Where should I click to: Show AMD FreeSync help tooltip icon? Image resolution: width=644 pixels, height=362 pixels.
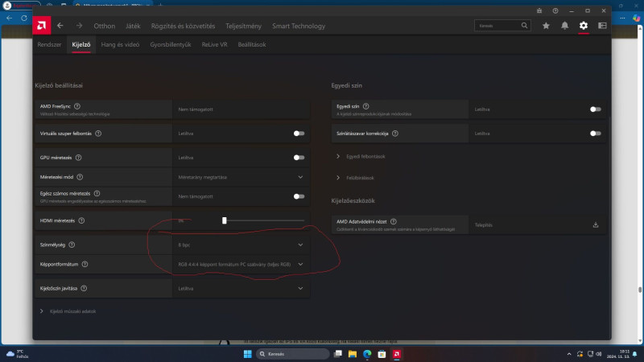(77, 106)
